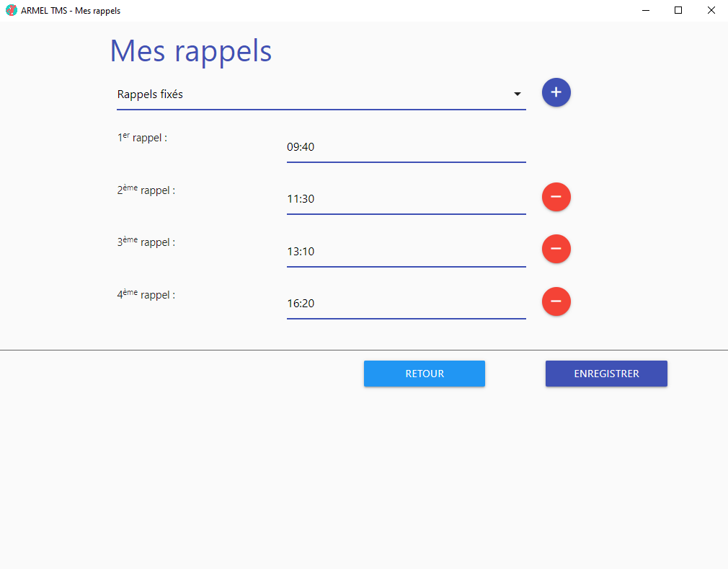Click the ARMEL TMS app icon in the title bar
The image size is (728, 569).
coord(11,11)
